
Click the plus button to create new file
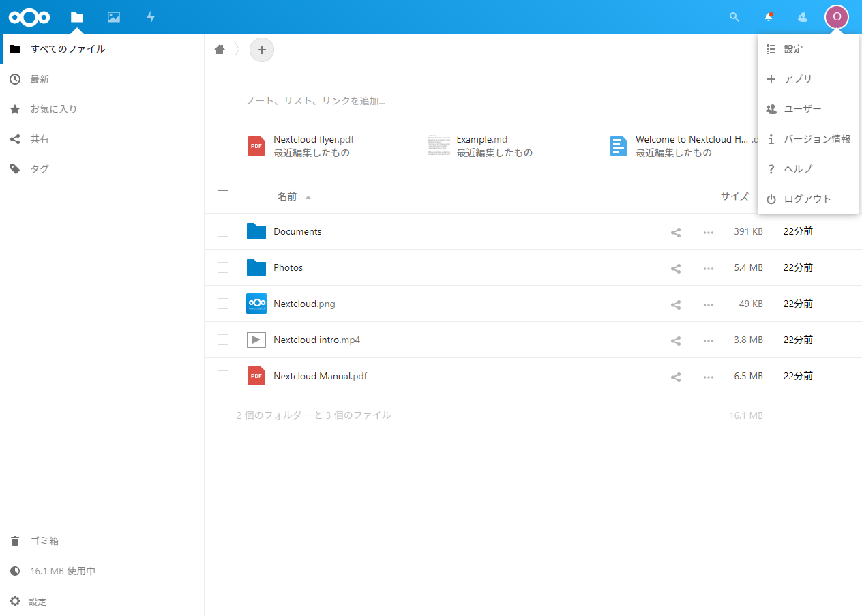tap(262, 50)
